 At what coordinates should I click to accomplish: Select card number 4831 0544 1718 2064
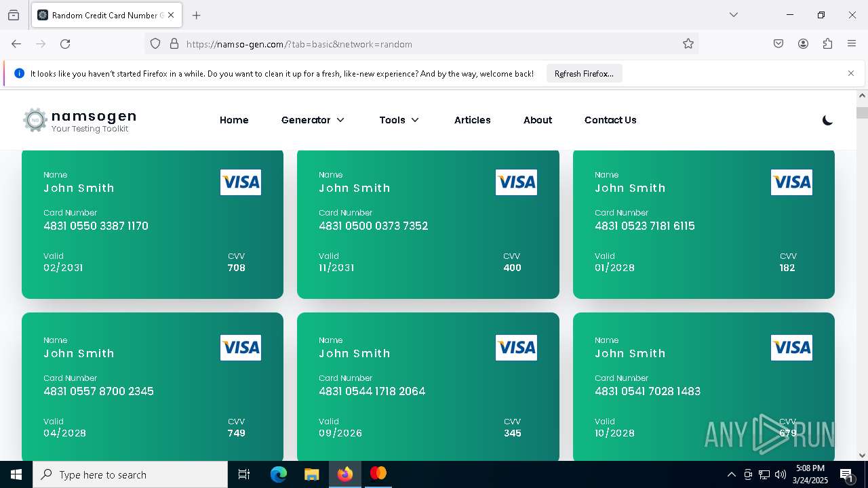(x=372, y=391)
